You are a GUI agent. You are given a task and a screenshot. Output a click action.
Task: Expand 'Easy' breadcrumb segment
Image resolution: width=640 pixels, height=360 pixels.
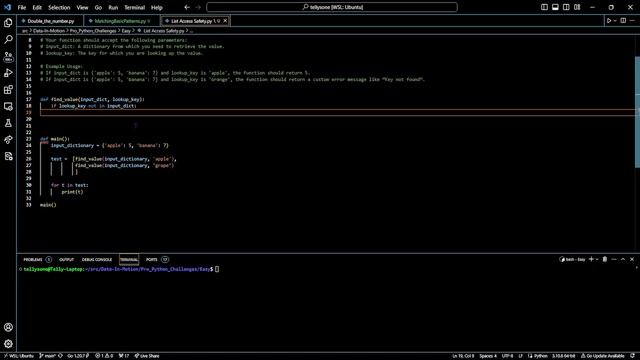(x=126, y=31)
